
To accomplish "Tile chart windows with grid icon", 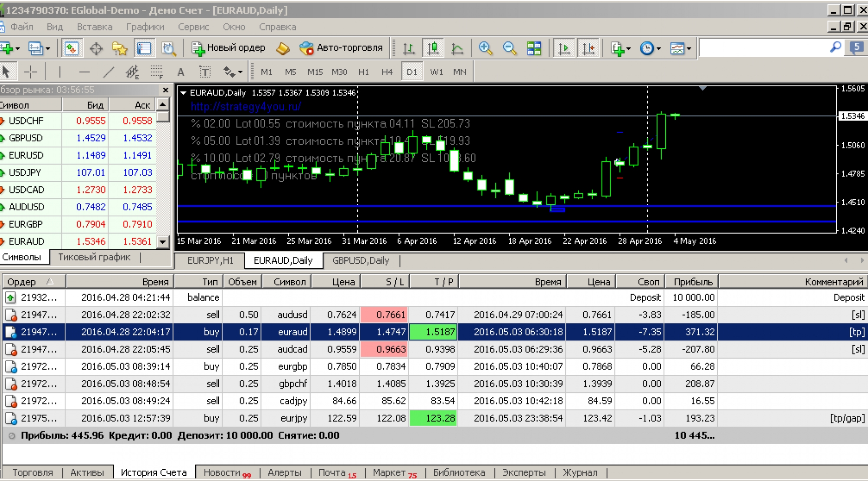I will click(x=534, y=48).
